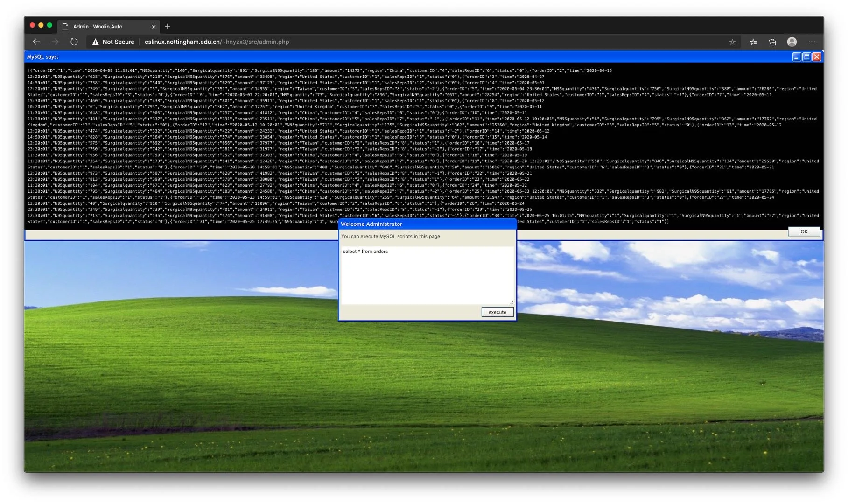Go forward to the next page
Image resolution: width=848 pixels, height=504 pixels.
point(55,42)
